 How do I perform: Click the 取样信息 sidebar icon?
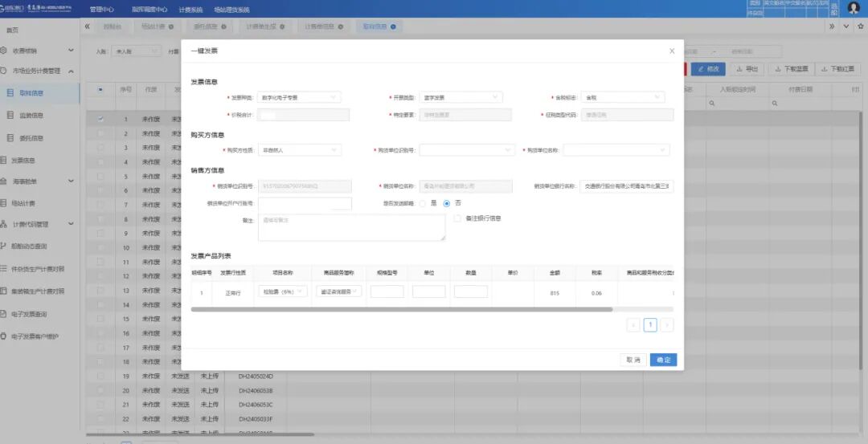[x=10, y=93]
